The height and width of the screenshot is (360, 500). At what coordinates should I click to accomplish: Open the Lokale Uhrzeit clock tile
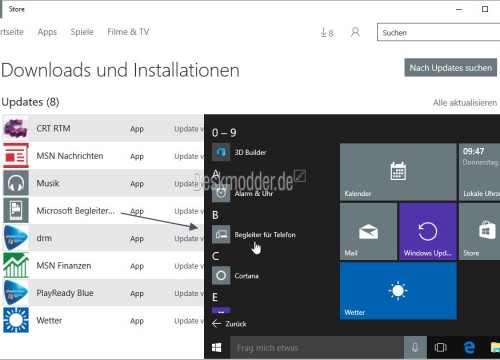[x=479, y=172]
